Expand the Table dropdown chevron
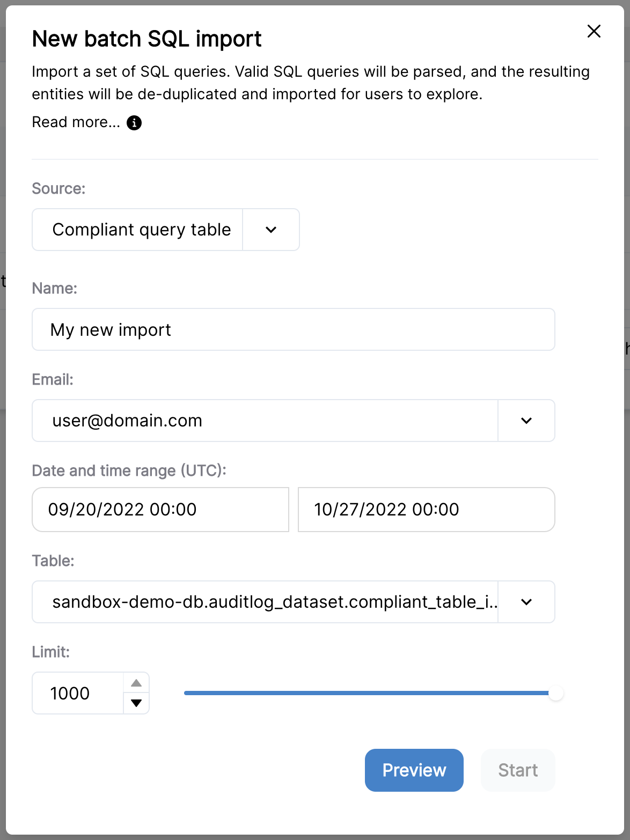Image resolution: width=630 pixels, height=840 pixels. pos(526,602)
